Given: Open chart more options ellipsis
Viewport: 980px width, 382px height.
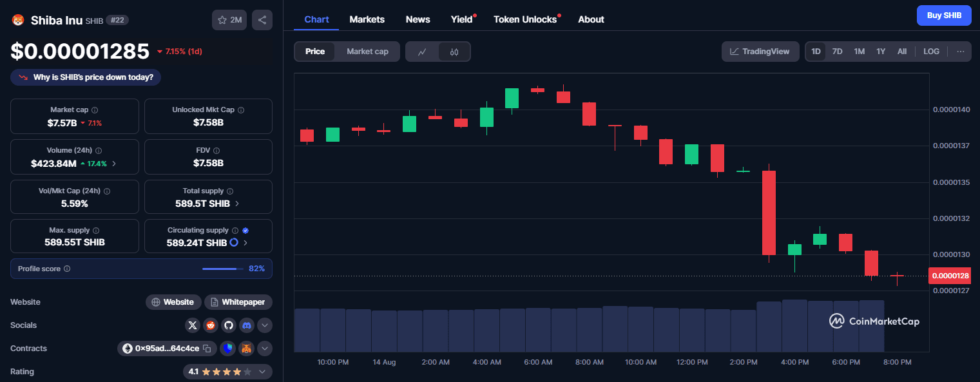Looking at the screenshot, I should (x=961, y=52).
